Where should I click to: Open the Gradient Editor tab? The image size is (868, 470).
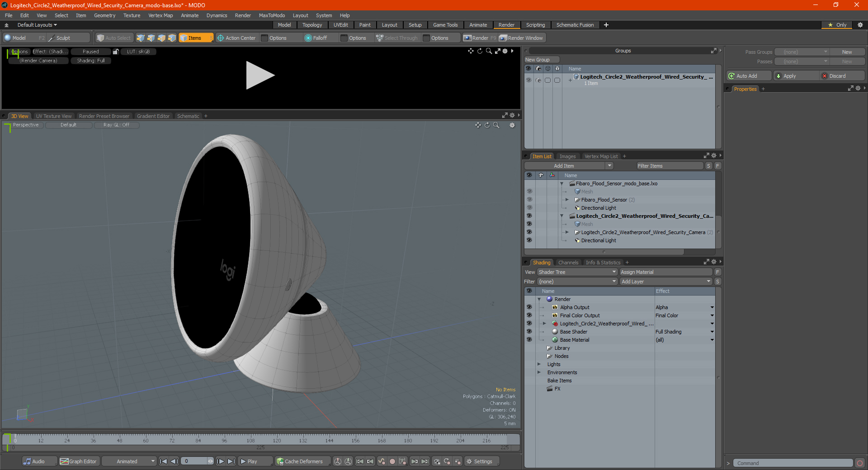153,116
